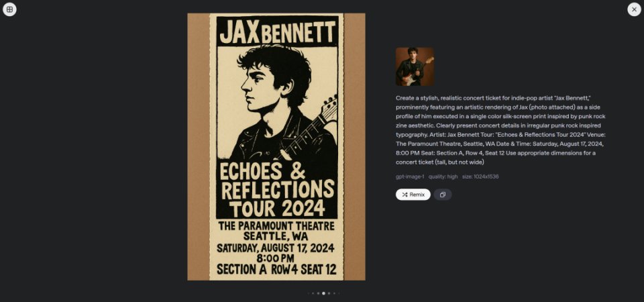Open the attached reference photo thumbnail
This screenshot has height=302, width=644.
tap(415, 66)
